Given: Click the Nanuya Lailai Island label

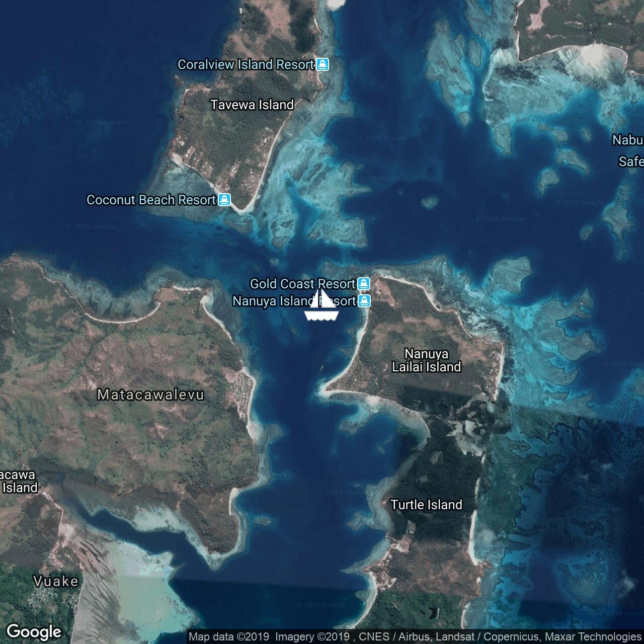Looking at the screenshot, I should pyautogui.click(x=426, y=360).
